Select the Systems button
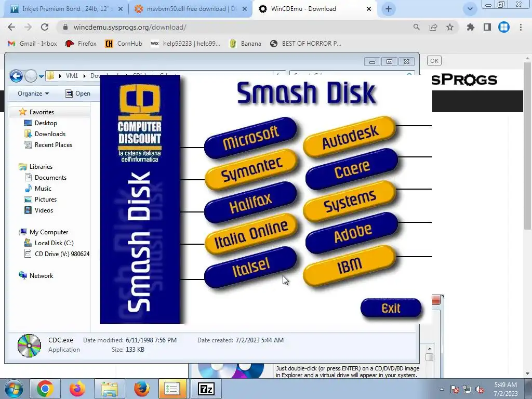The height and width of the screenshot is (399, 532). click(x=350, y=201)
